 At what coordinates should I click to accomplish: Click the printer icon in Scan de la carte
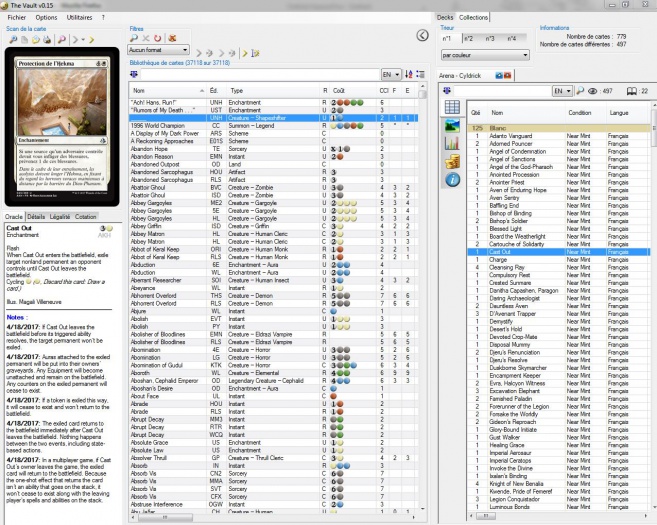point(47,40)
